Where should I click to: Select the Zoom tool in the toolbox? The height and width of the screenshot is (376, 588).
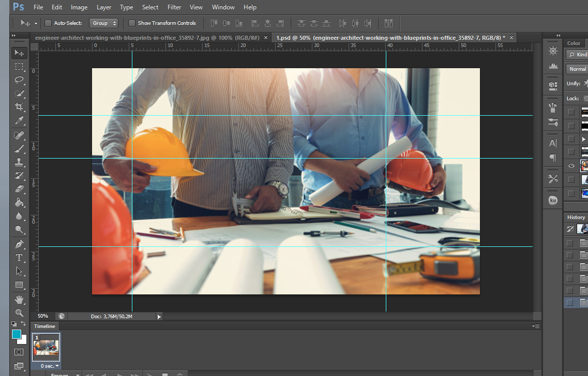coord(19,312)
